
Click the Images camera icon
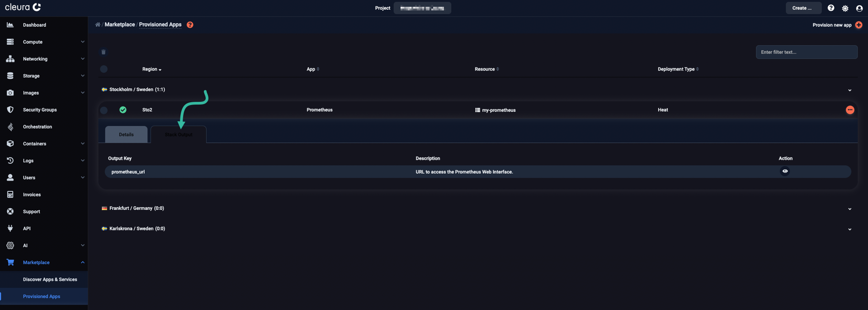click(10, 93)
